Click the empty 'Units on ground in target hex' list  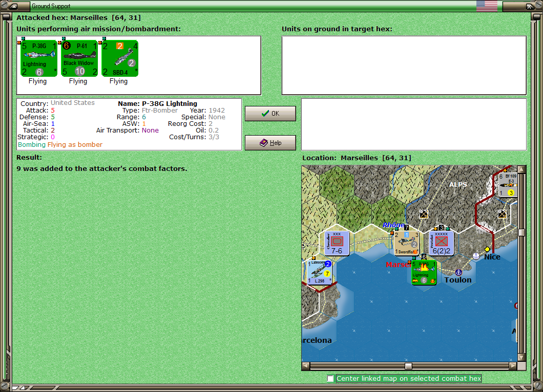click(x=404, y=66)
